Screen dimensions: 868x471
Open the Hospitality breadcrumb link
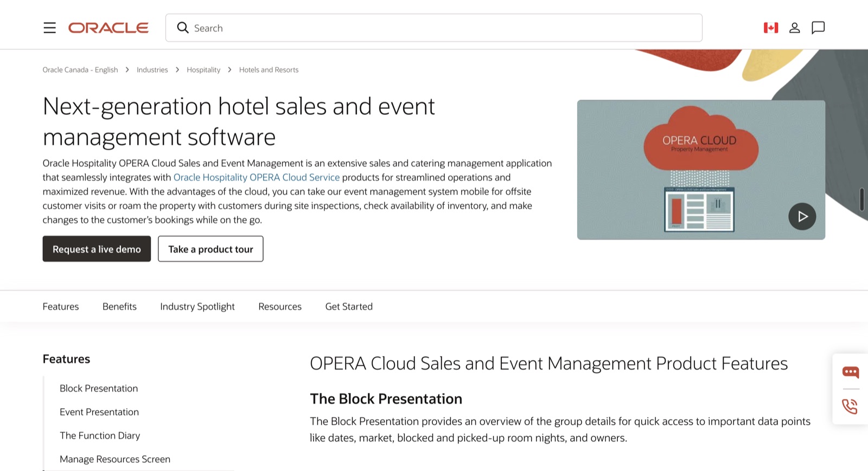coord(203,70)
